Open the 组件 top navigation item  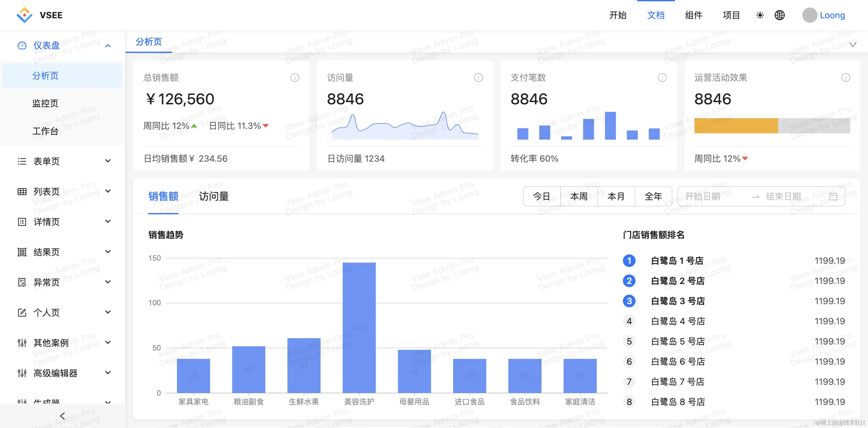tap(694, 15)
